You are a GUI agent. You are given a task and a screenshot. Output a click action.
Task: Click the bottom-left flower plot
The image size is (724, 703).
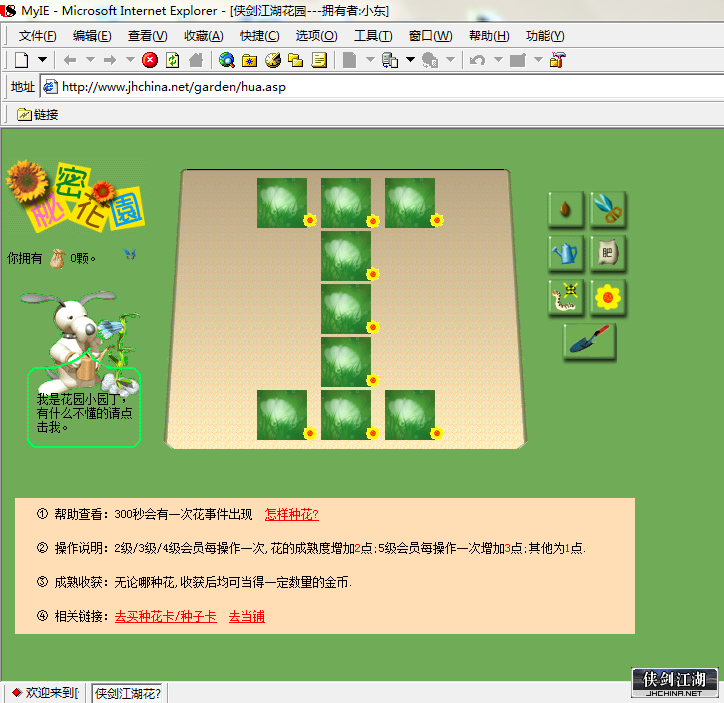(x=282, y=415)
